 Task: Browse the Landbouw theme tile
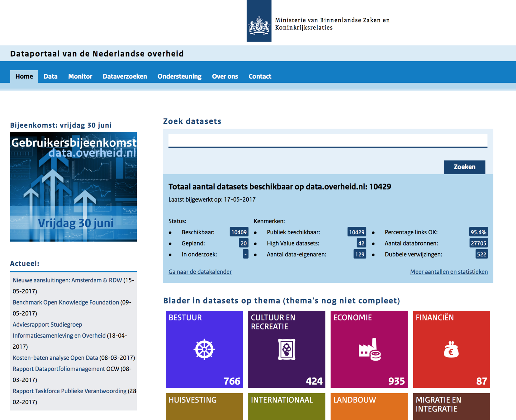[369, 406]
